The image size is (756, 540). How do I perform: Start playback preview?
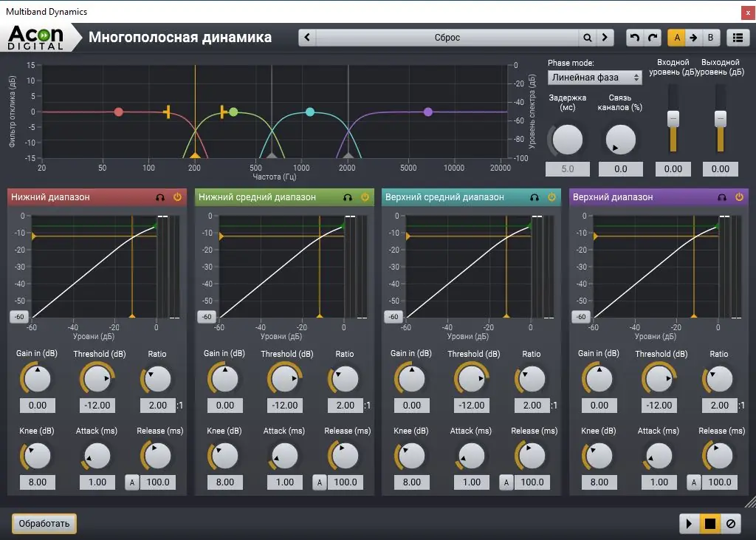689,524
